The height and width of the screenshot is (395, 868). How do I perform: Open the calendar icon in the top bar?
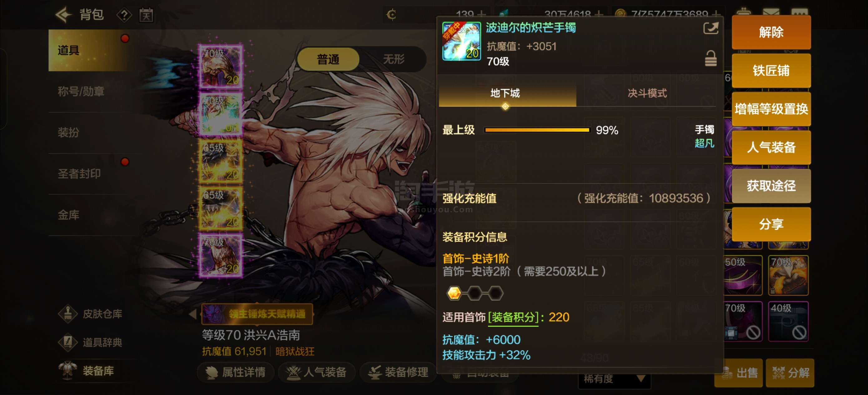[x=146, y=15]
